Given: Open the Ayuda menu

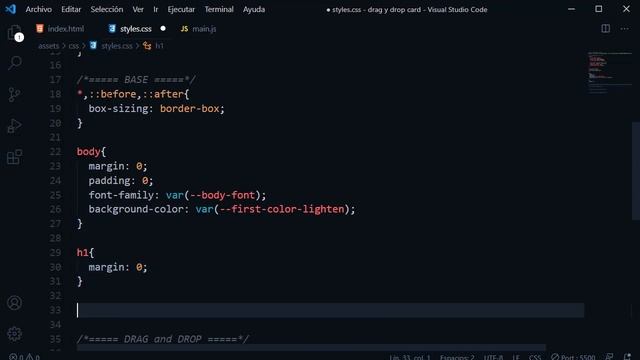Looking at the screenshot, I should tap(254, 9).
